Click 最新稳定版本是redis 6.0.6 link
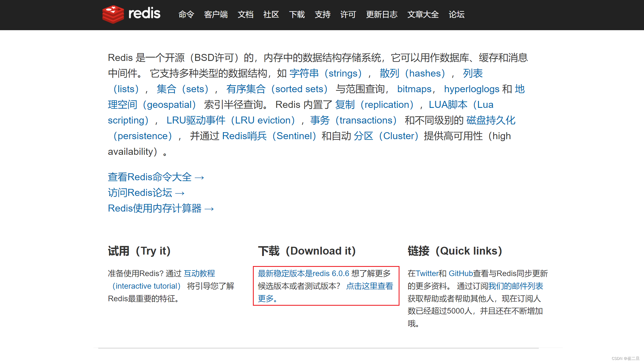Viewport: 644px width, 363px height. (304, 273)
